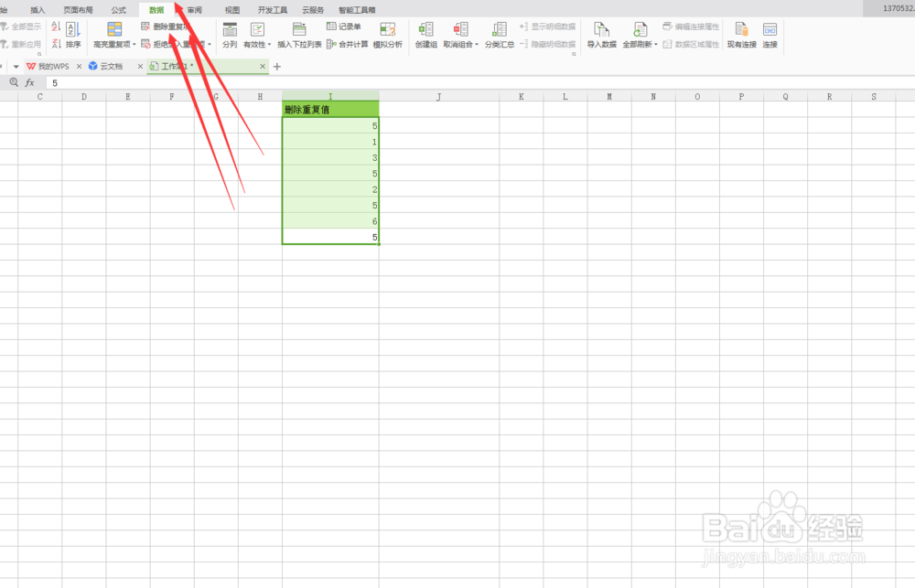The width and height of the screenshot is (915, 588).
Task: Click the 导入数据 import data icon
Action: (x=602, y=30)
